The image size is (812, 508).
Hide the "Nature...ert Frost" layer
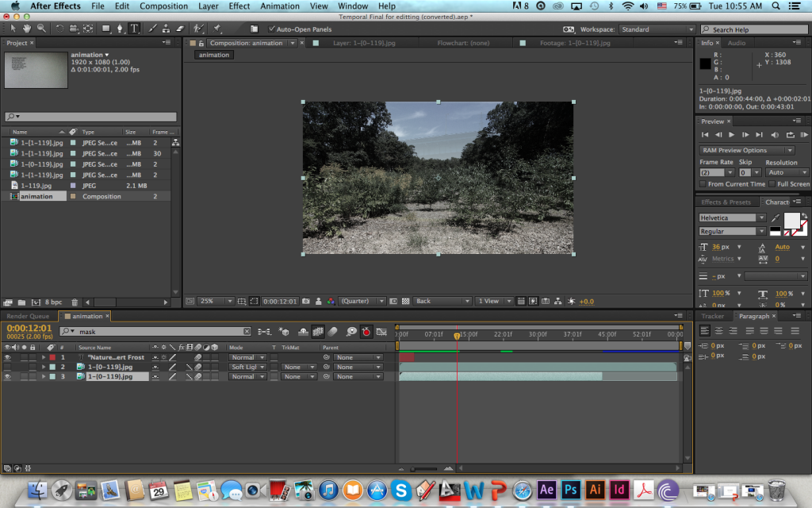[x=6, y=357]
